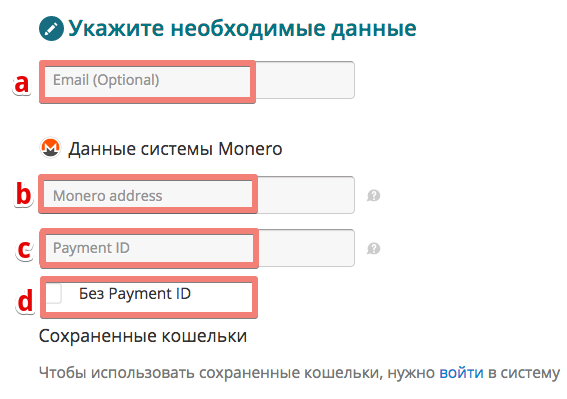This screenshot has width=567, height=399.
Task: Click the 'в систему' text after login link
Action: [524, 372]
